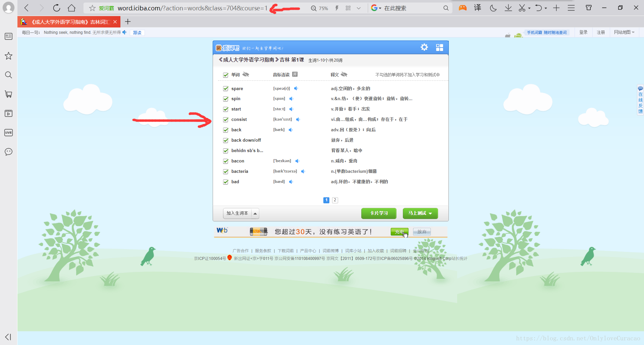Select the 成人大学外语学习指南 browser tab
644x345 pixels.
[x=69, y=22]
